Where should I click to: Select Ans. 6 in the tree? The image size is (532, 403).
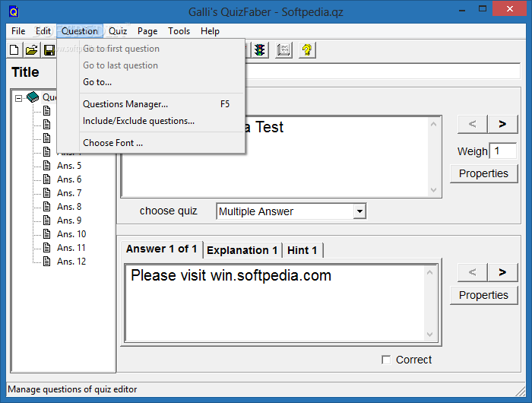pos(69,179)
